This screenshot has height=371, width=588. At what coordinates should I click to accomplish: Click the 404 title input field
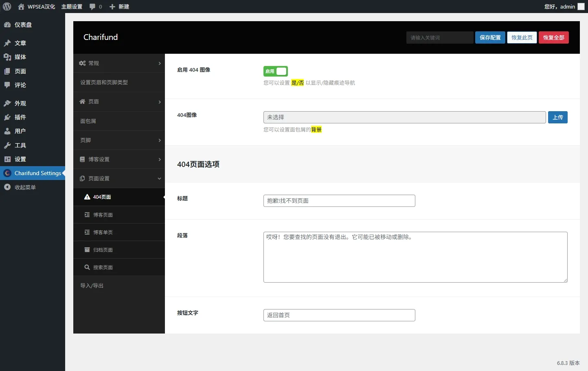(x=339, y=201)
